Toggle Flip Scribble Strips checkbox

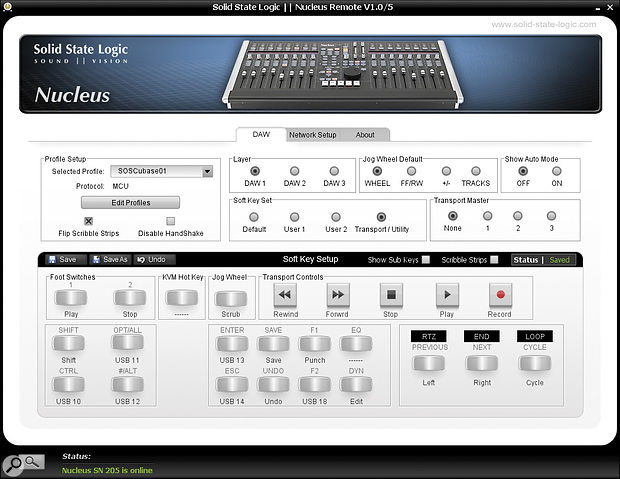click(89, 221)
